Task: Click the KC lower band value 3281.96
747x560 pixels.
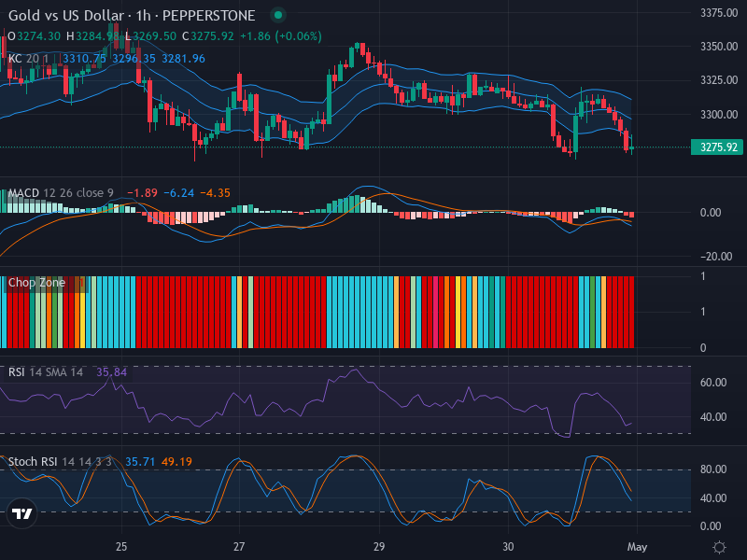Action: pos(183,59)
